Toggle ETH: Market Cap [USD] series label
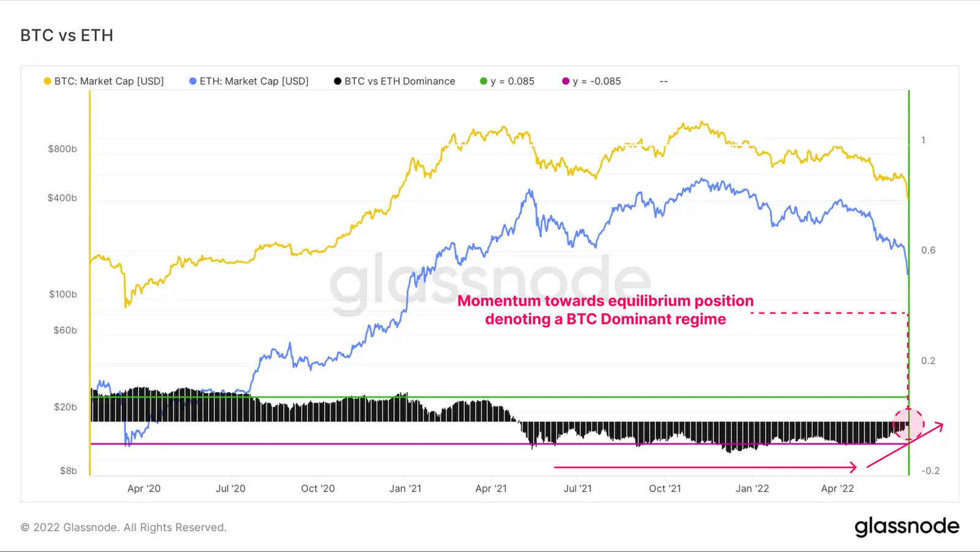Screen dimensions: 980x552 [254, 81]
